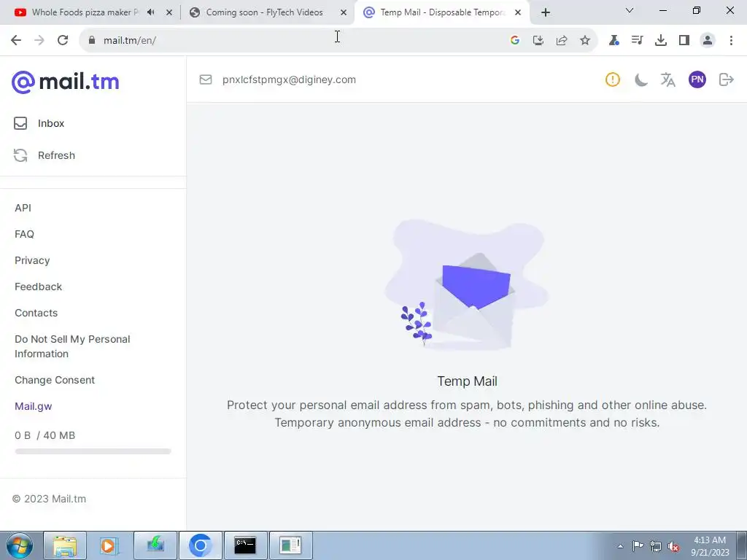The height and width of the screenshot is (560, 747).
Task: Open File Explorer from taskbar
Action: click(x=65, y=545)
